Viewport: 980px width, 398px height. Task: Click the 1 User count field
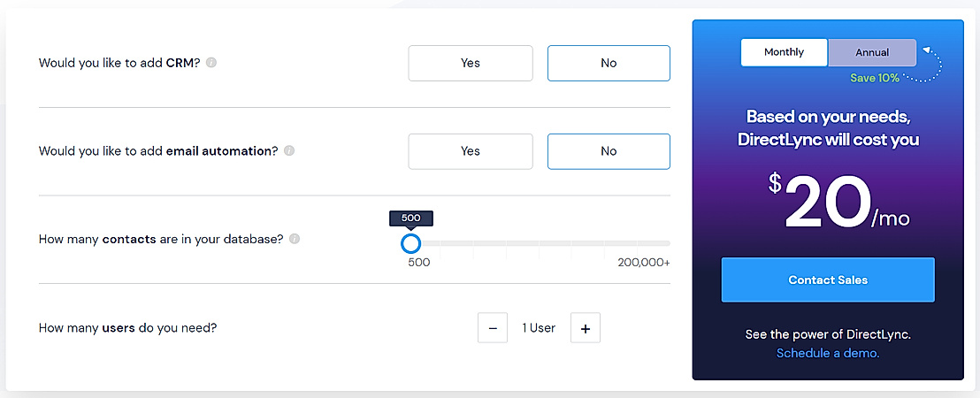(x=539, y=328)
